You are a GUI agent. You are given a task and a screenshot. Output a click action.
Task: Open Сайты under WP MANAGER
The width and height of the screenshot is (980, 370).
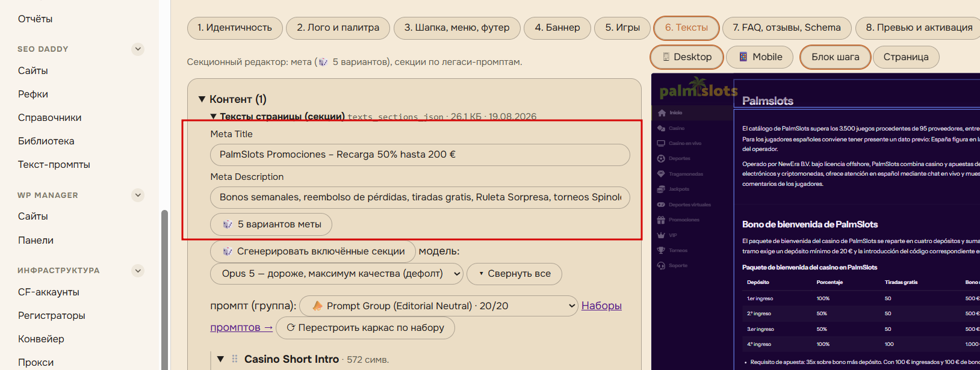33,216
